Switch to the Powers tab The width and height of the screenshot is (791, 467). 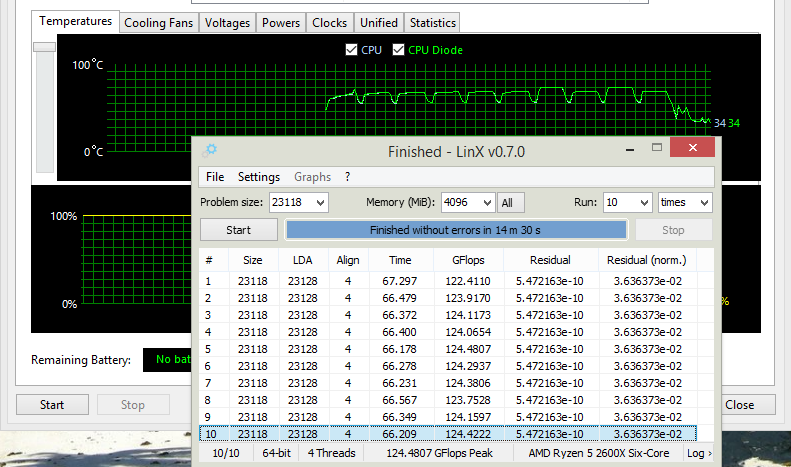(x=281, y=23)
